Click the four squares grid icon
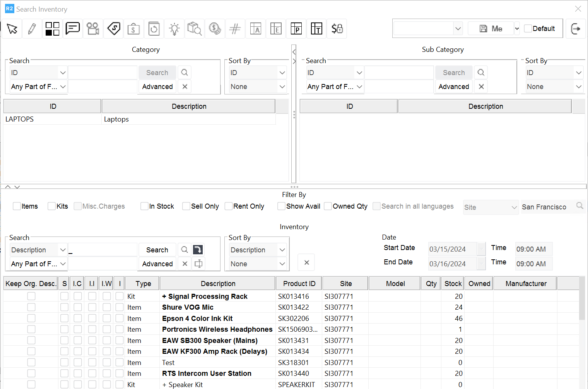Screen dimensions: 588x389 pos(53,29)
